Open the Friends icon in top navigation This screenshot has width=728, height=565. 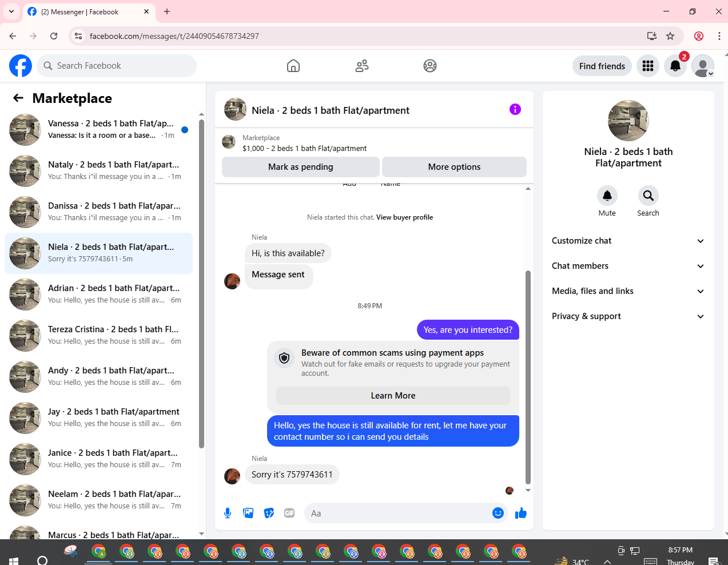362,66
